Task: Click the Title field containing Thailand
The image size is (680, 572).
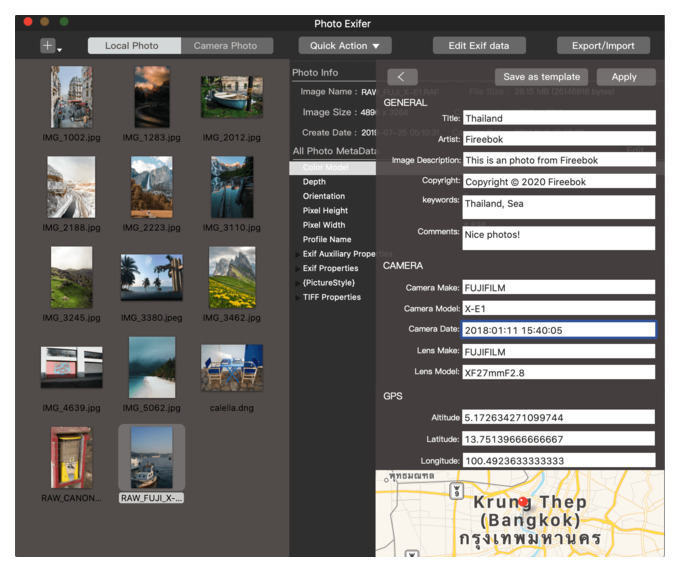Action: tap(559, 118)
